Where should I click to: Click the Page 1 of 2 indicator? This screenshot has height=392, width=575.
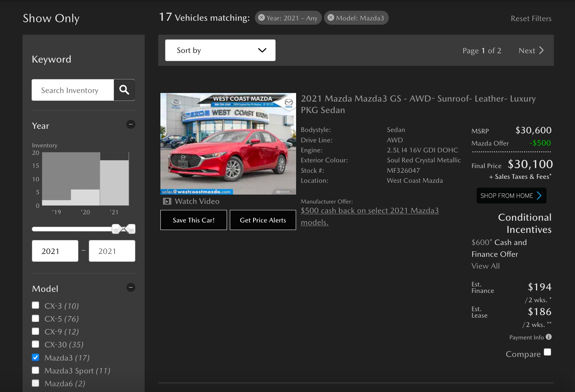point(482,50)
